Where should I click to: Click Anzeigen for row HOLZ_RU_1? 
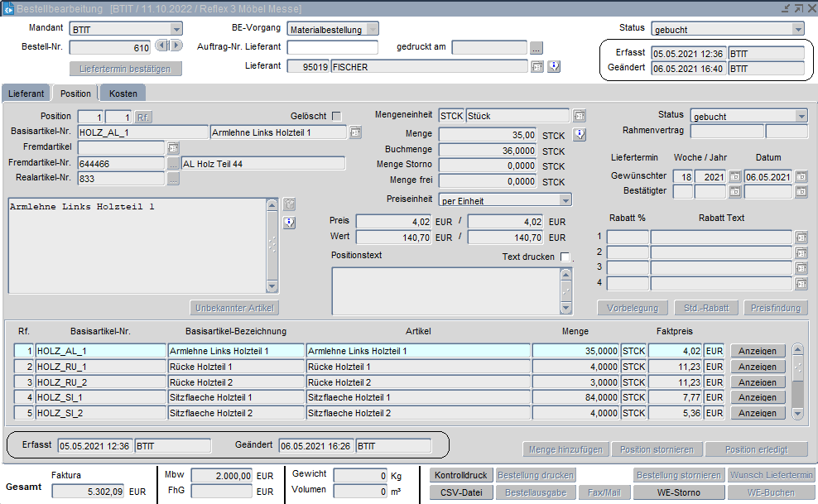coord(757,367)
